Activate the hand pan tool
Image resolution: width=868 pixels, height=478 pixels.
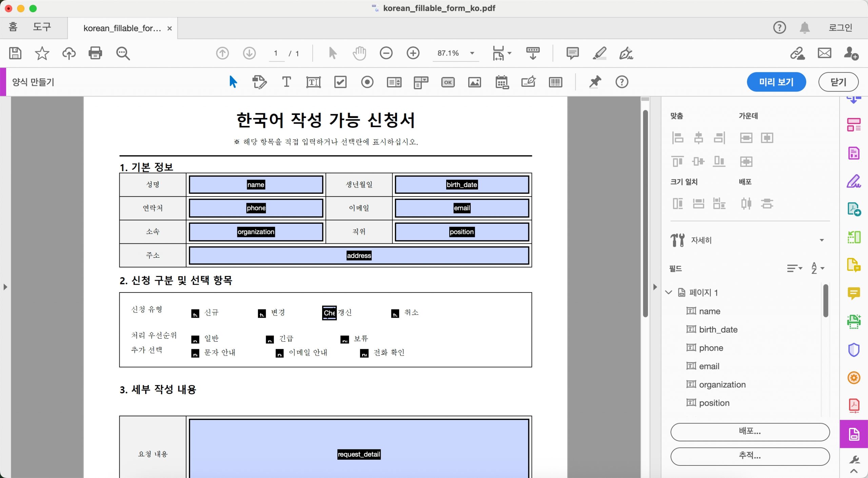(359, 53)
